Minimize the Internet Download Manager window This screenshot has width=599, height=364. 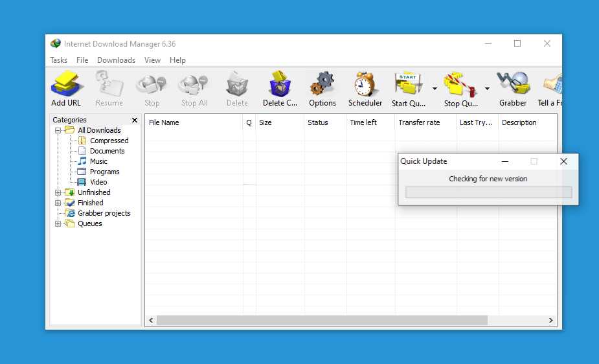[x=488, y=43]
